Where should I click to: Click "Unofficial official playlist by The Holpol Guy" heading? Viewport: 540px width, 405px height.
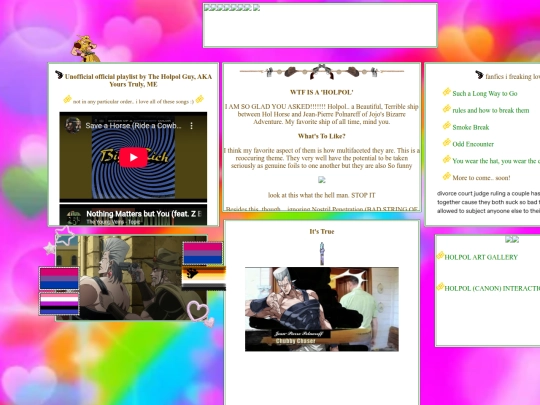tap(138, 80)
